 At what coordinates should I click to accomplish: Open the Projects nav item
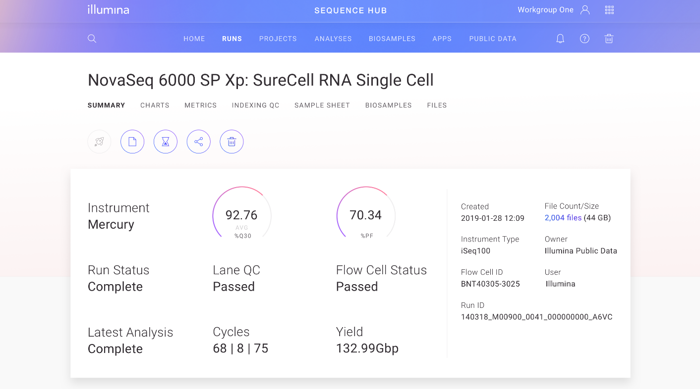click(x=278, y=39)
